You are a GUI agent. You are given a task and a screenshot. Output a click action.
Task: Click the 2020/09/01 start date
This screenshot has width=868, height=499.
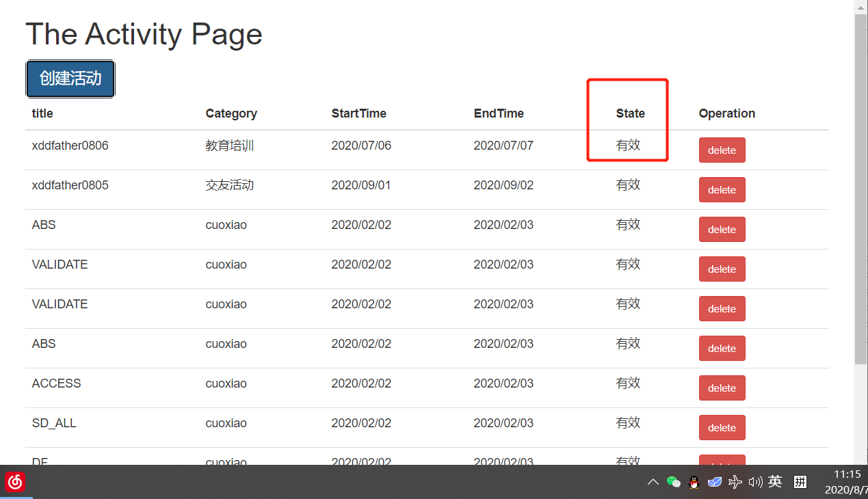tap(361, 185)
